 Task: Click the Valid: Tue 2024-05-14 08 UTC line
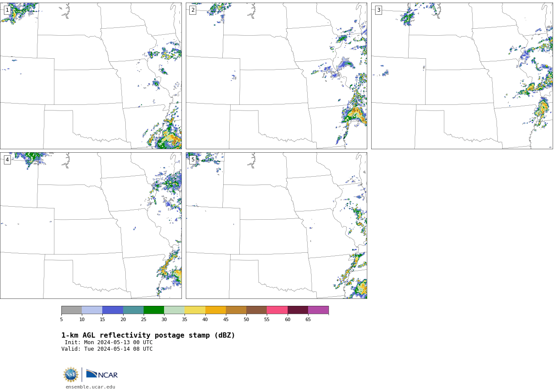107,349
